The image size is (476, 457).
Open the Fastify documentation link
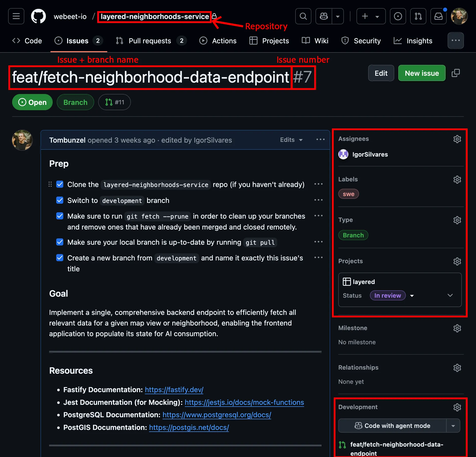[174, 390]
